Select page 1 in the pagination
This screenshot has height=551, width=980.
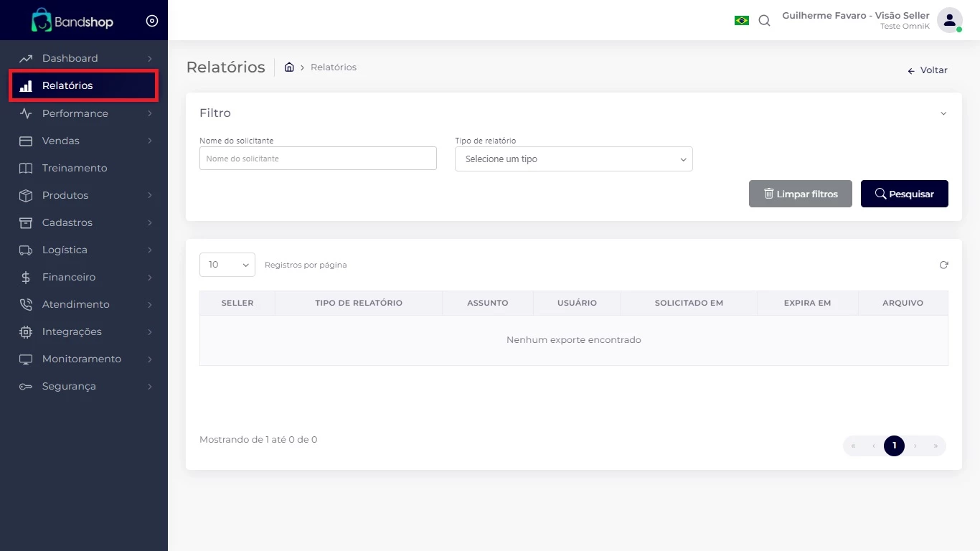(894, 446)
